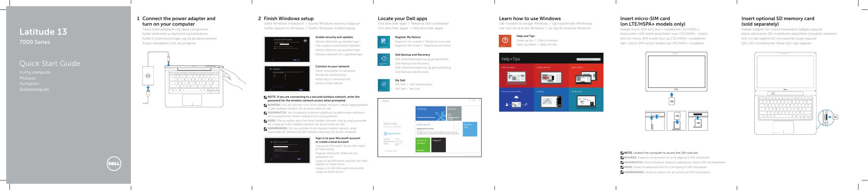Image resolution: width=868 pixels, height=190 pixels.
Task: Click the power adapter brick illustration
Action: [x=149, y=75]
